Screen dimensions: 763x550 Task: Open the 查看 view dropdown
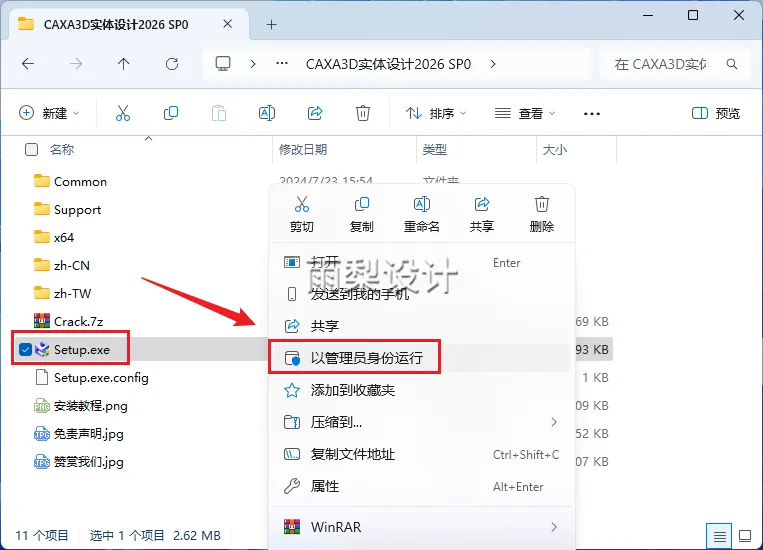click(x=525, y=113)
